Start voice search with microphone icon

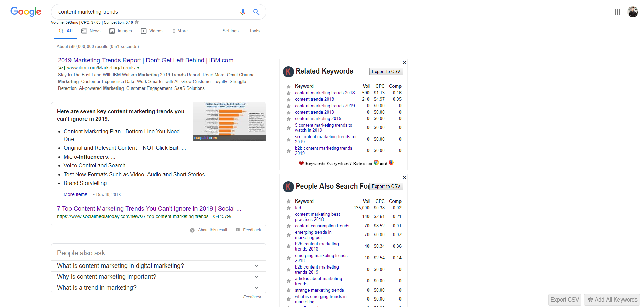pyautogui.click(x=243, y=12)
